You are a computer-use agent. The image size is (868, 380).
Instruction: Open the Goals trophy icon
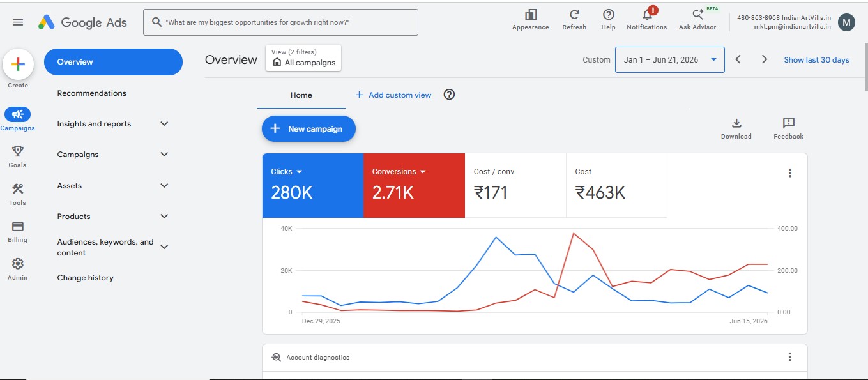[17, 151]
